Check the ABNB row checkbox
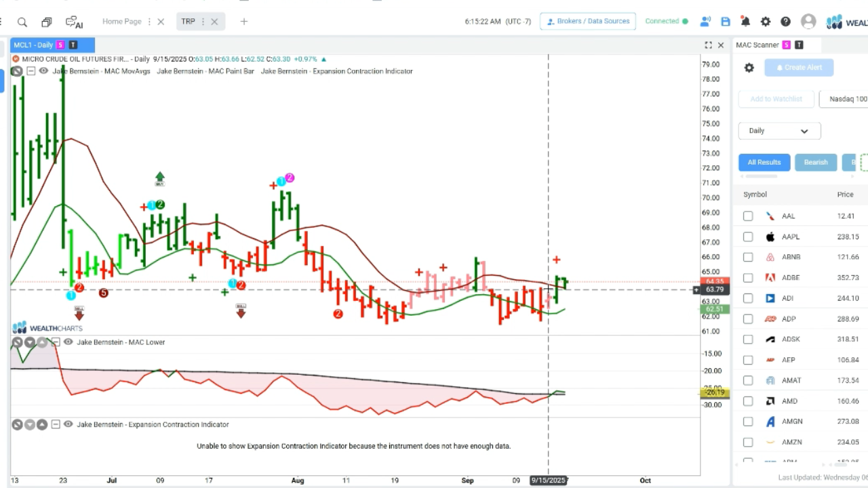868x488 pixels. 748,257
